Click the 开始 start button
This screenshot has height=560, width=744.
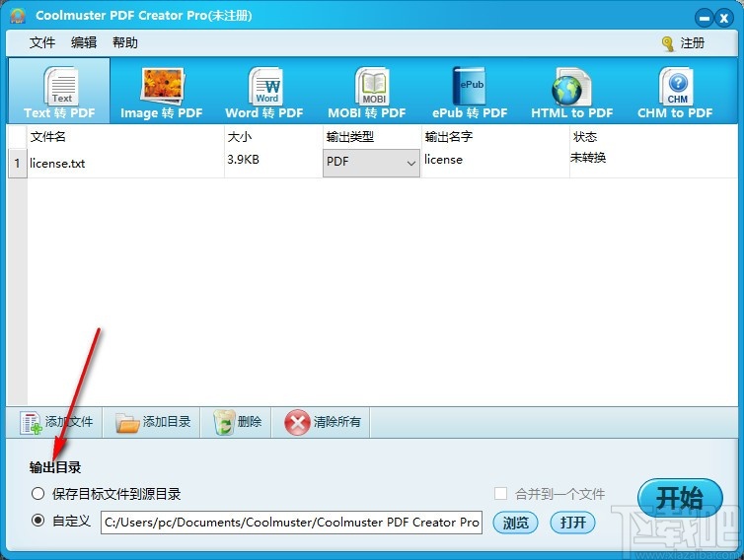[x=680, y=498]
